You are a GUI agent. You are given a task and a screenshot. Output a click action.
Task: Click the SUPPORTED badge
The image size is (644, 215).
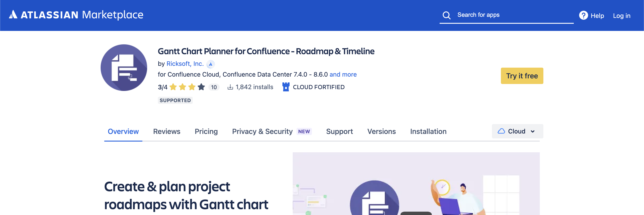(175, 100)
